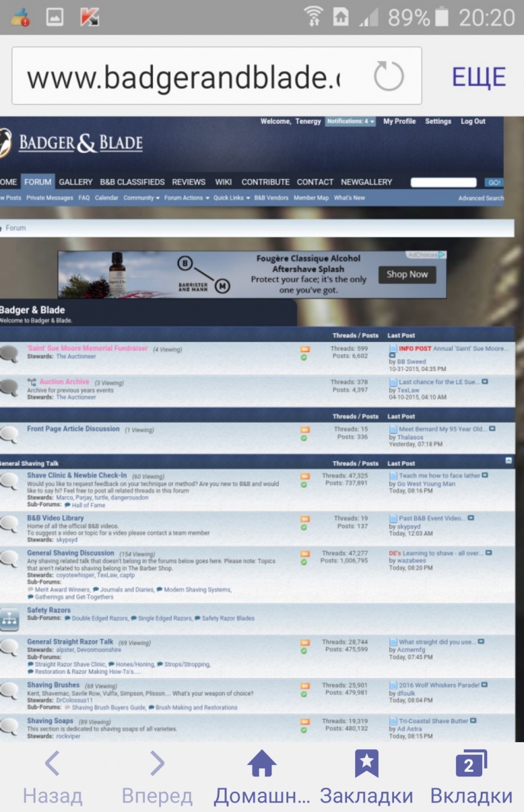The image size is (524, 812).
Task: Open the FAQ link
Action: (x=84, y=198)
